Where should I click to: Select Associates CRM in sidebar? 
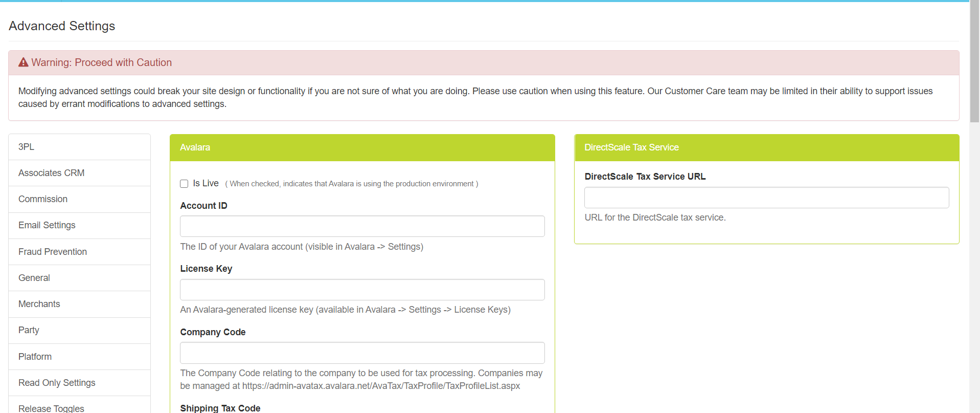(51, 173)
